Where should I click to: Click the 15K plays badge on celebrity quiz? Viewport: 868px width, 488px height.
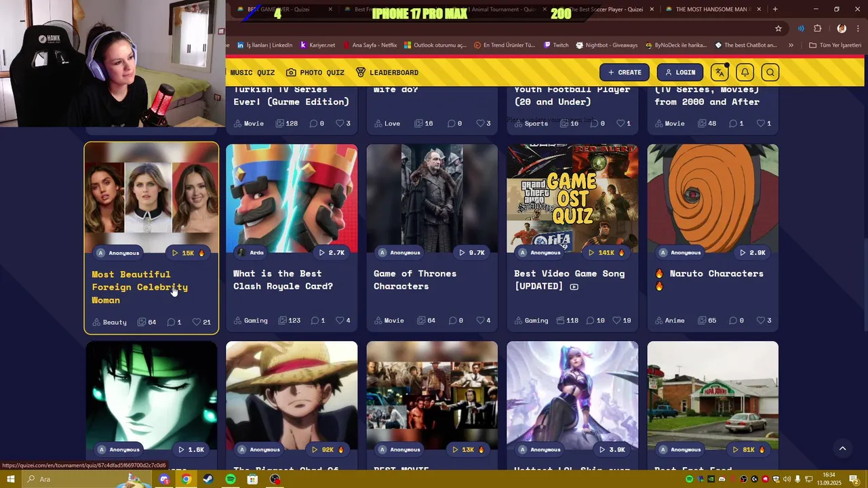(188, 253)
